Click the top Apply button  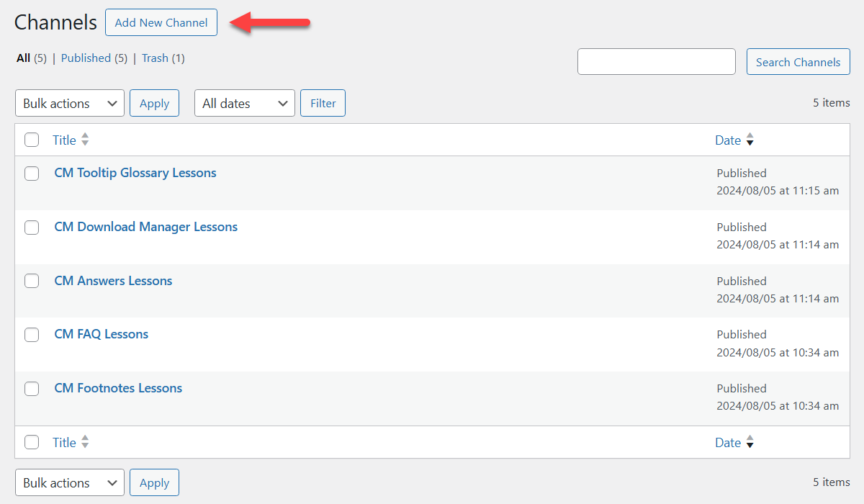pos(154,103)
